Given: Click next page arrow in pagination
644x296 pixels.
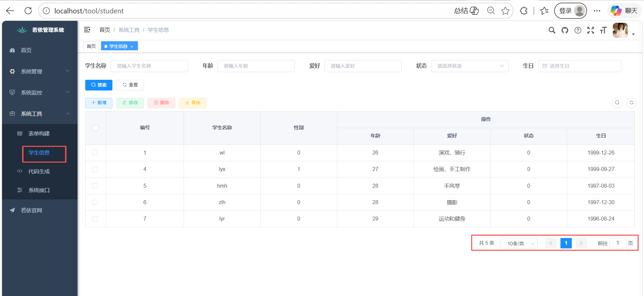Looking at the screenshot, I should pyautogui.click(x=581, y=243).
